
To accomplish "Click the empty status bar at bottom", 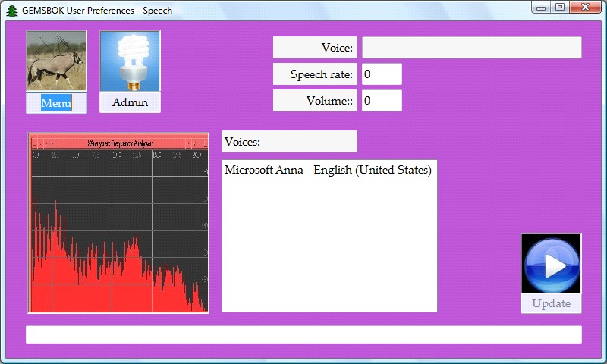I will click(303, 334).
